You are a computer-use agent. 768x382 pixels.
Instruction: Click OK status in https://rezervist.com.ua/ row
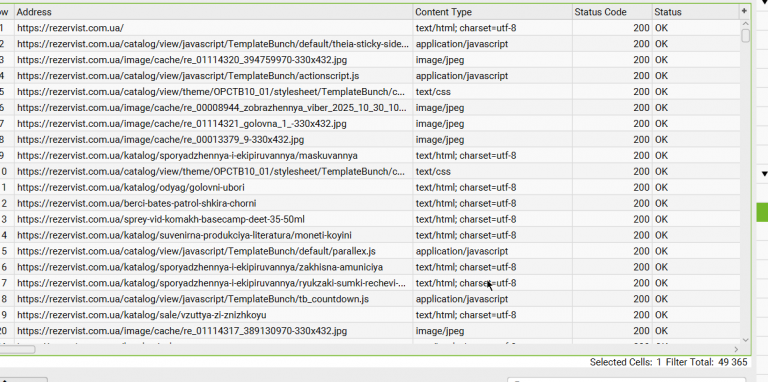pyautogui.click(x=696, y=28)
